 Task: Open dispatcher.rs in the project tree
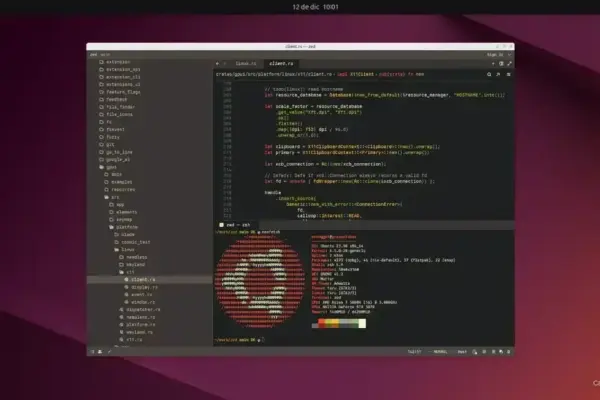tap(140, 310)
